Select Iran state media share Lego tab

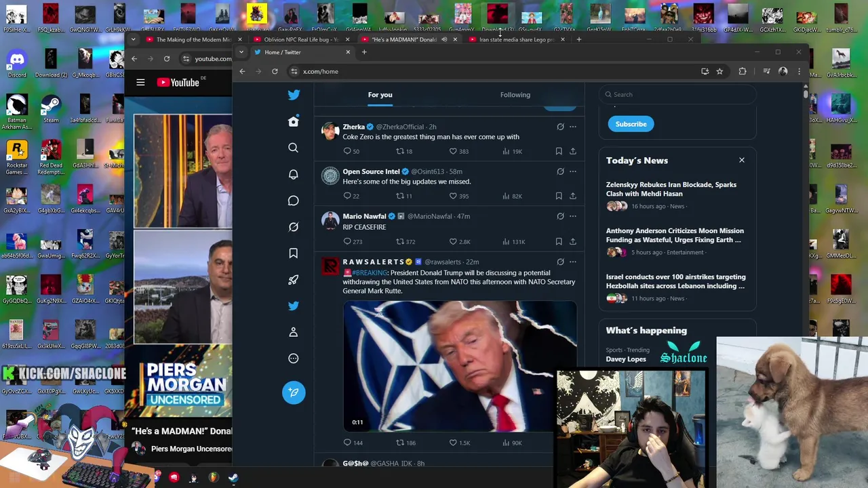pyautogui.click(x=515, y=39)
